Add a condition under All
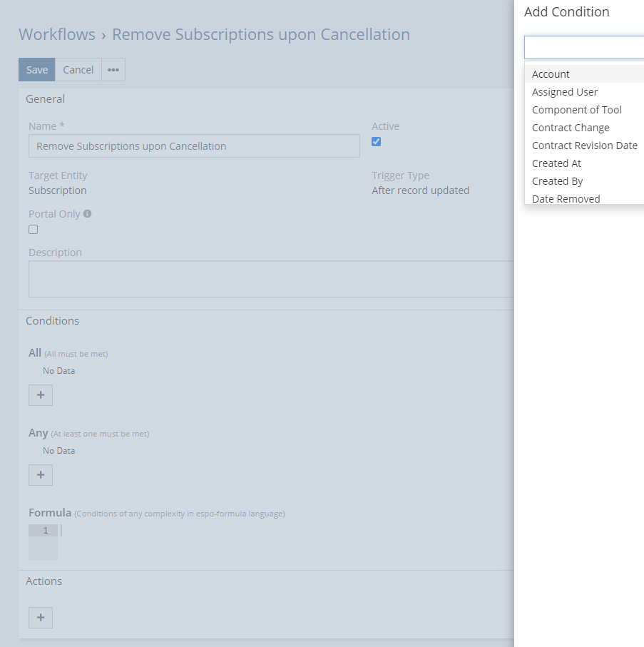The width and height of the screenshot is (644, 647). click(x=41, y=394)
